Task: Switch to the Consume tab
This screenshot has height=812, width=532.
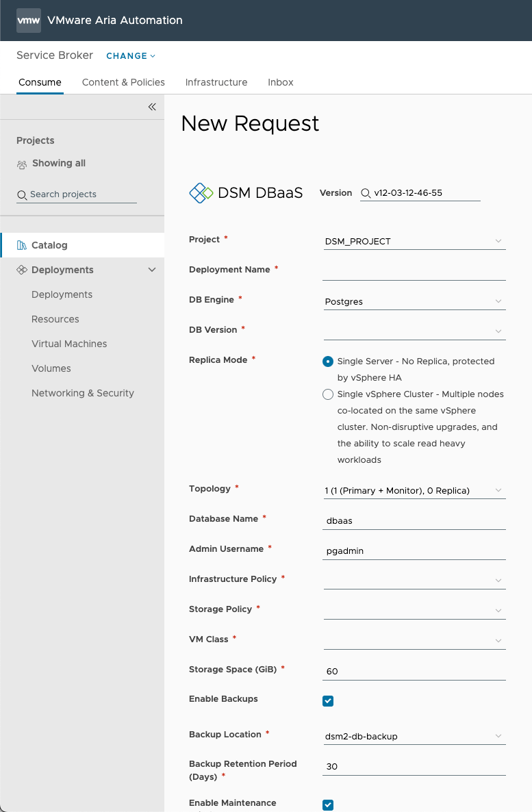Action: coord(40,82)
